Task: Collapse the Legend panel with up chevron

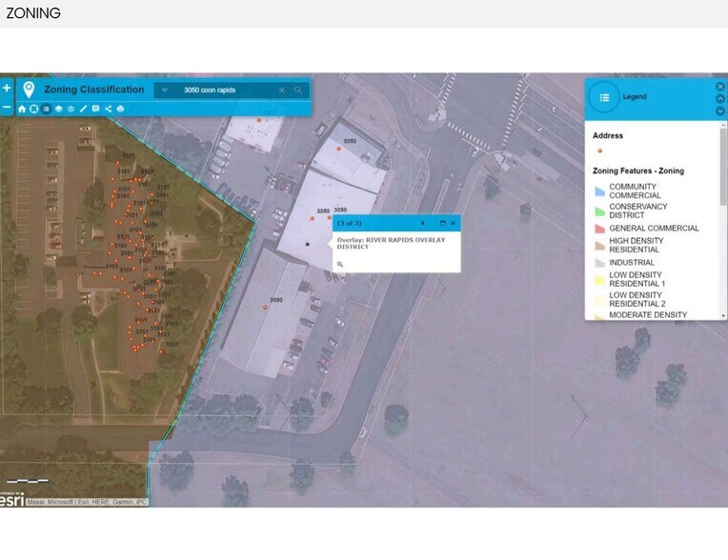Action: coord(719,98)
